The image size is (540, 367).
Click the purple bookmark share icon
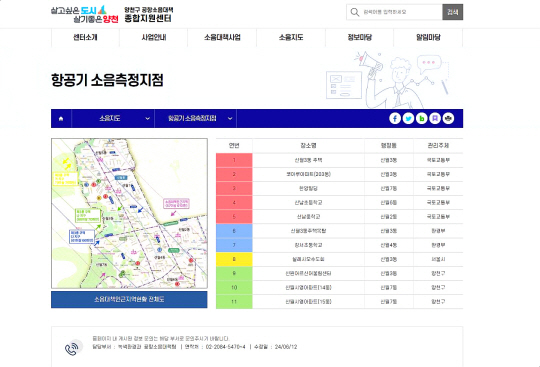(435, 118)
